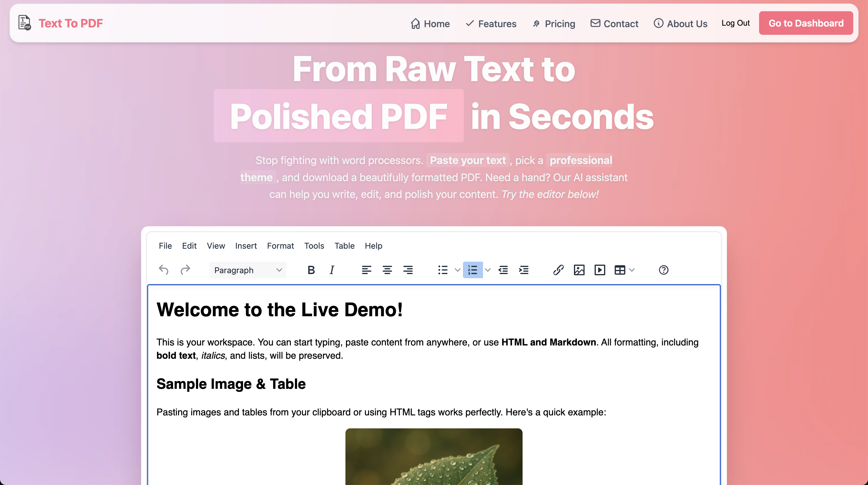This screenshot has width=868, height=485.
Task: Expand table options chevron
Action: click(632, 270)
